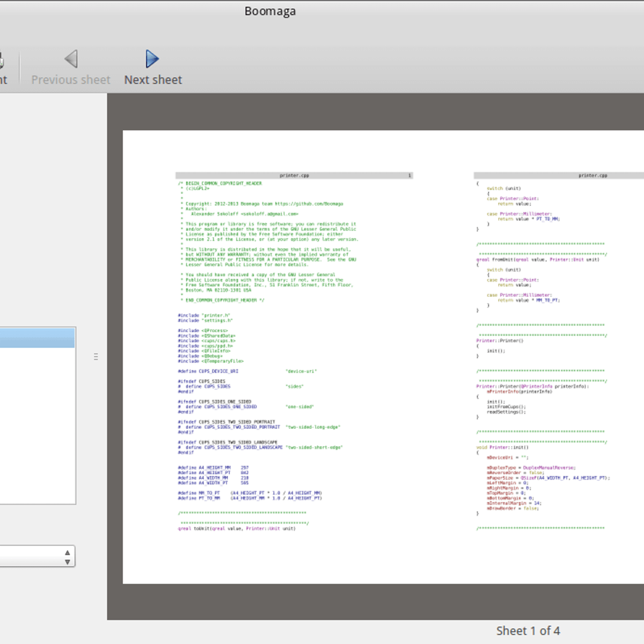
Task: Click the printer.cpp header on the right page
Action: click(x=559, y=175)
